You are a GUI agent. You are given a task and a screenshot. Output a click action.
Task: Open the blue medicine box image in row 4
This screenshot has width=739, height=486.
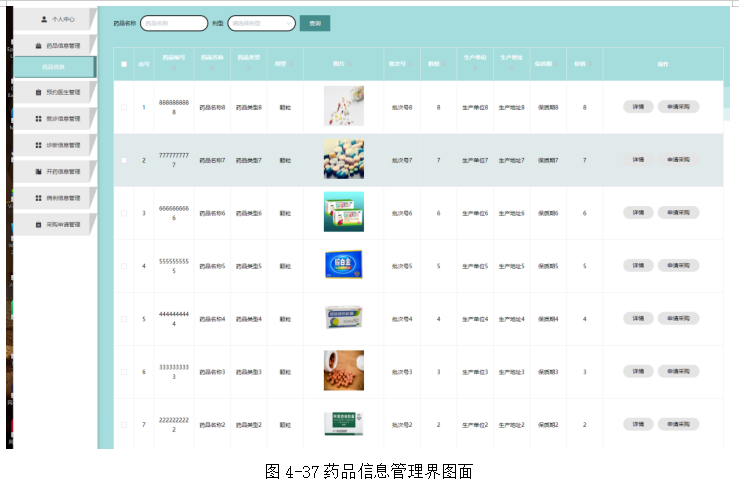[x=344, y=264]
